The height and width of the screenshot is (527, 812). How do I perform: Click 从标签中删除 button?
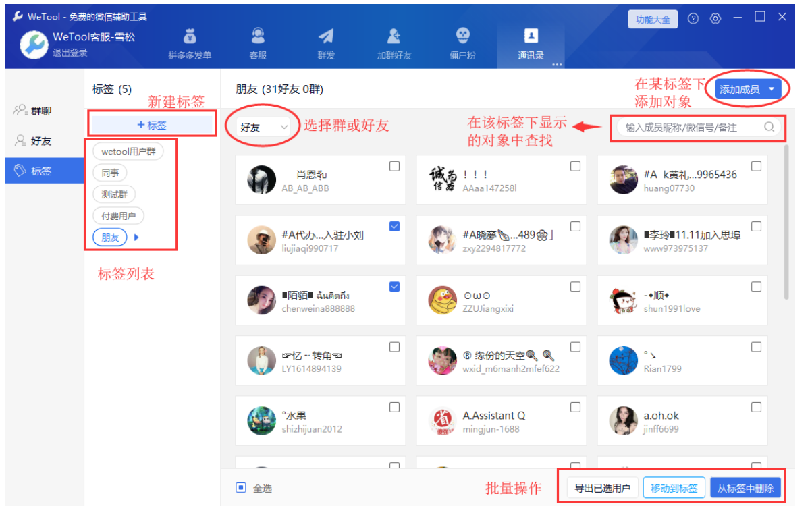click(x=746, y=488)
